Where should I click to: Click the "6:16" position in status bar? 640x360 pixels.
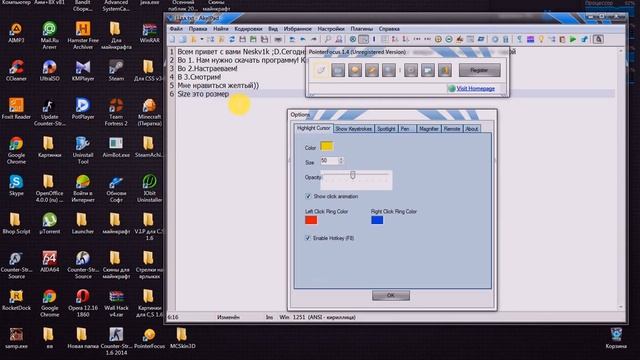(x=173, y=317)
